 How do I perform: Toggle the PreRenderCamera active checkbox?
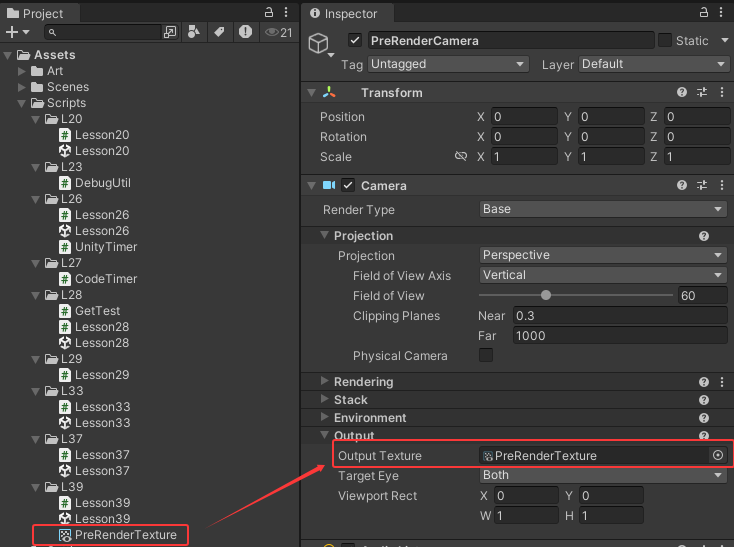[354, 40]
